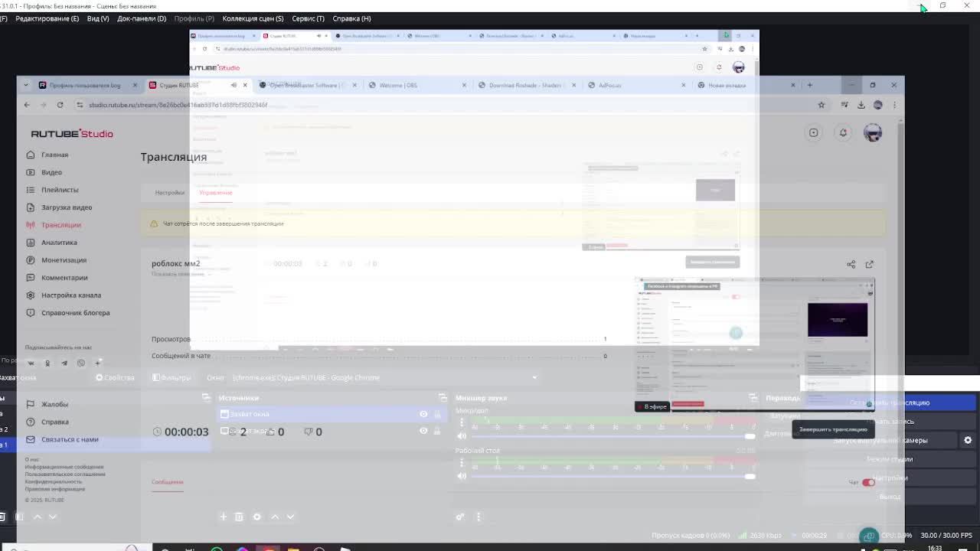Mute the Рабочий стол audio channel
This screenshot has height=551, width=980.
click(461, 476)
